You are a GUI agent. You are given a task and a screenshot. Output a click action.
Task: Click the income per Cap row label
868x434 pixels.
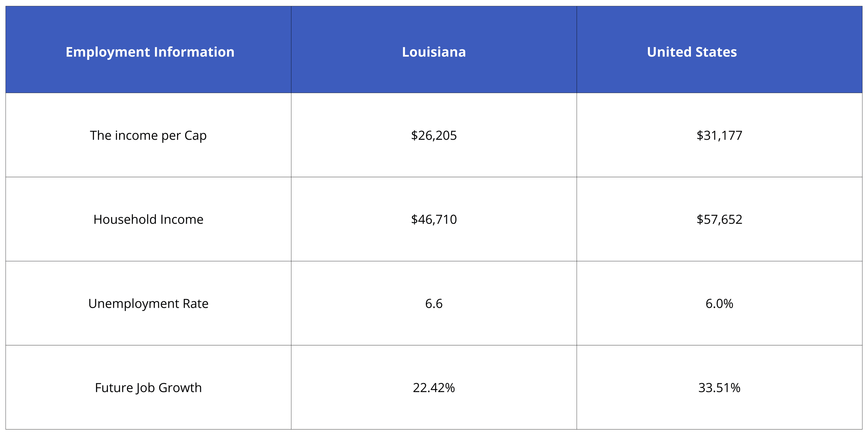[x=148, y=135]
